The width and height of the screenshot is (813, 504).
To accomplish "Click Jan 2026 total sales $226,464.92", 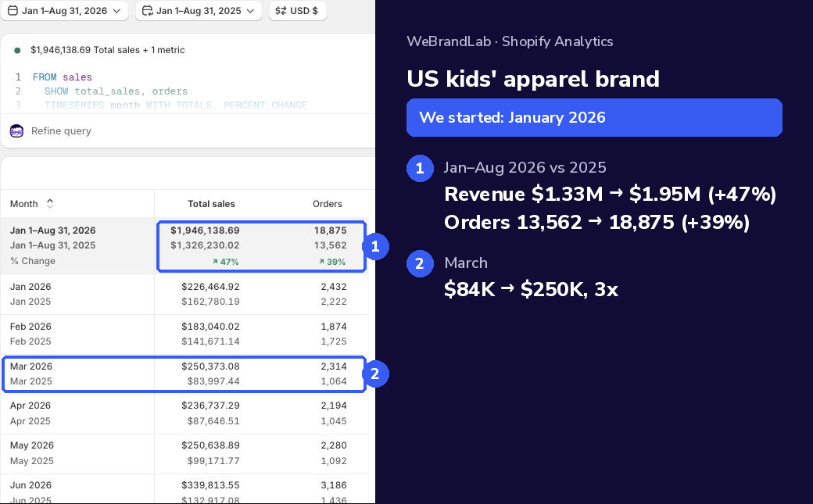I will 210,286.
